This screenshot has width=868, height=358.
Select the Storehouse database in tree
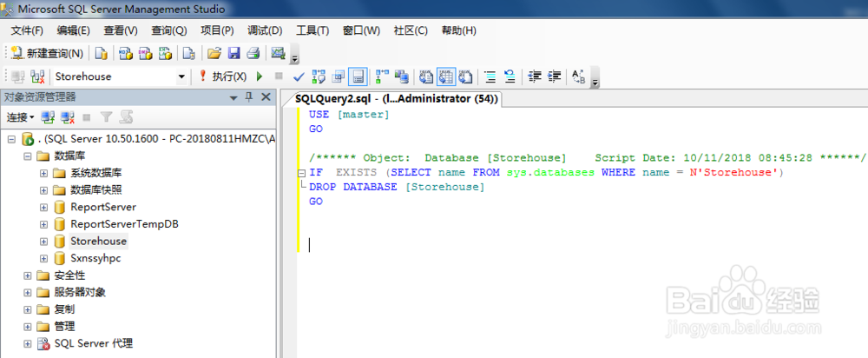(x=99, y=241)
